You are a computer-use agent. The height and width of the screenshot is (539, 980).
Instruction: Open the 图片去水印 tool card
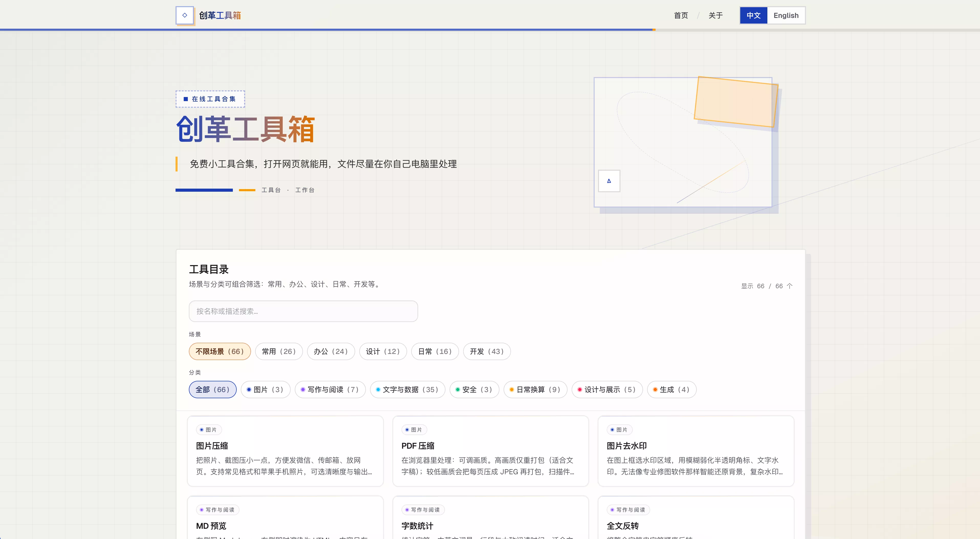[x=696, y=451]
